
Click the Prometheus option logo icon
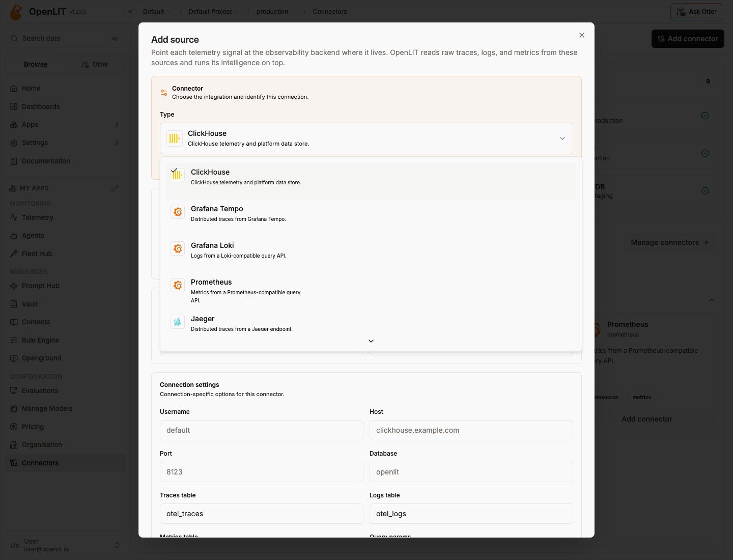178,285
